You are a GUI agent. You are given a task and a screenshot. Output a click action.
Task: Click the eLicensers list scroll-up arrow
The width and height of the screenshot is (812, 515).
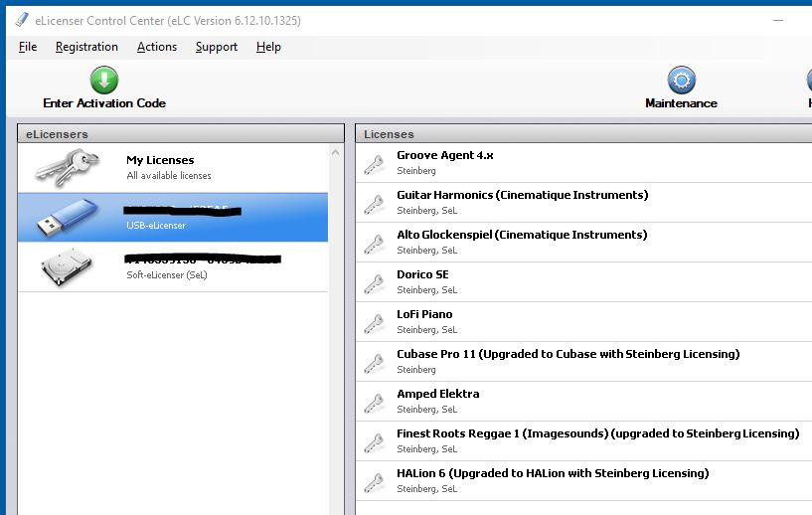[x=336, y=152]
